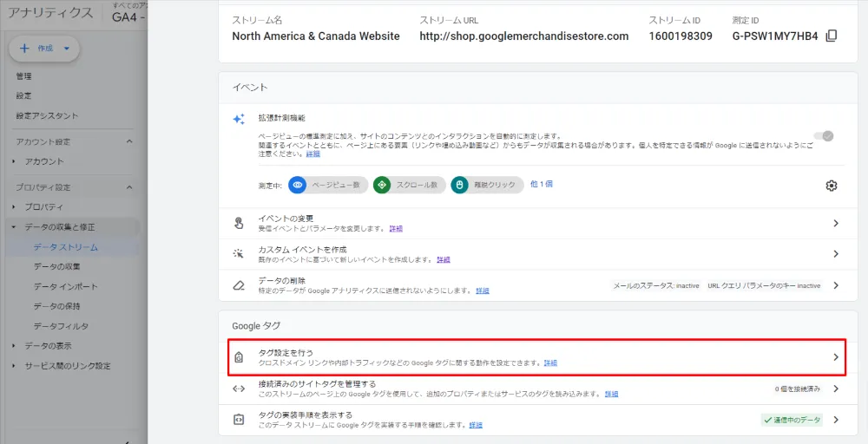868x444 pixels.
Task: Open 接続済みのサイトタグを管理する row
Action: tap(538, 388)
